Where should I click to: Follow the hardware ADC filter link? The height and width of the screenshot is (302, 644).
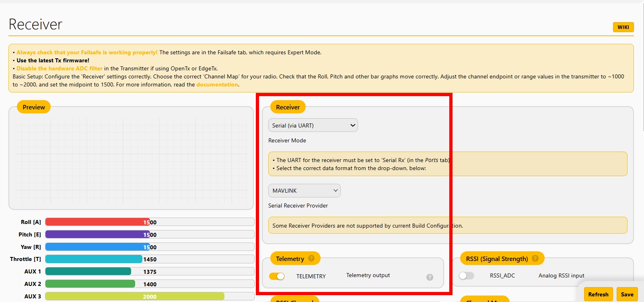pos(60,69)
